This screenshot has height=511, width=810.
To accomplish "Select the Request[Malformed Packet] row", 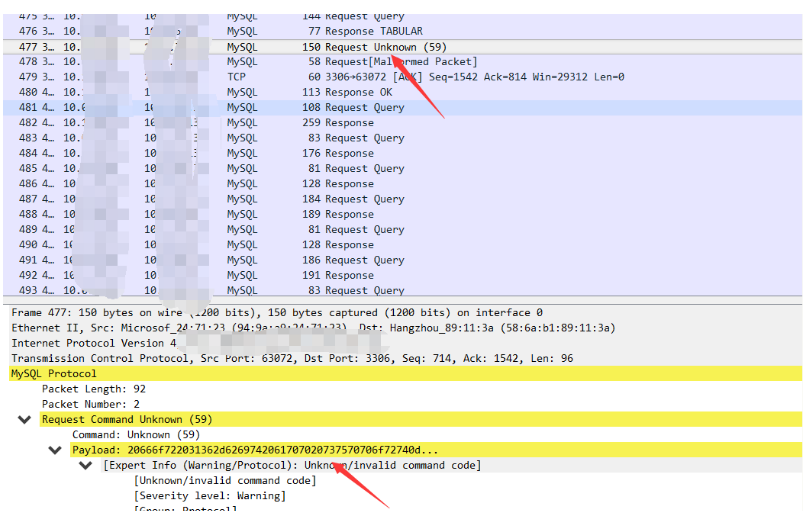I will [400, 62].
